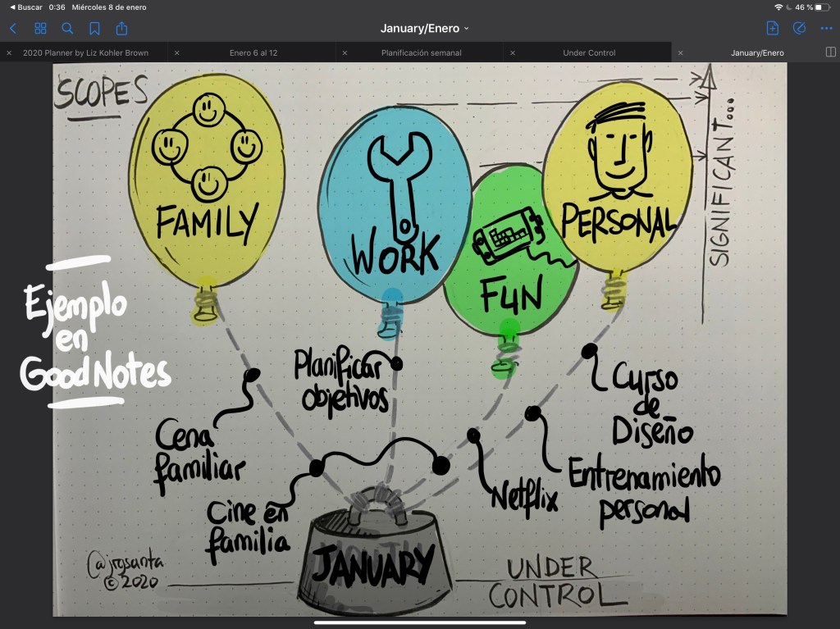840x629 pixels.
Task: Open the Planificación semanal tab
Action: [421, 52]
